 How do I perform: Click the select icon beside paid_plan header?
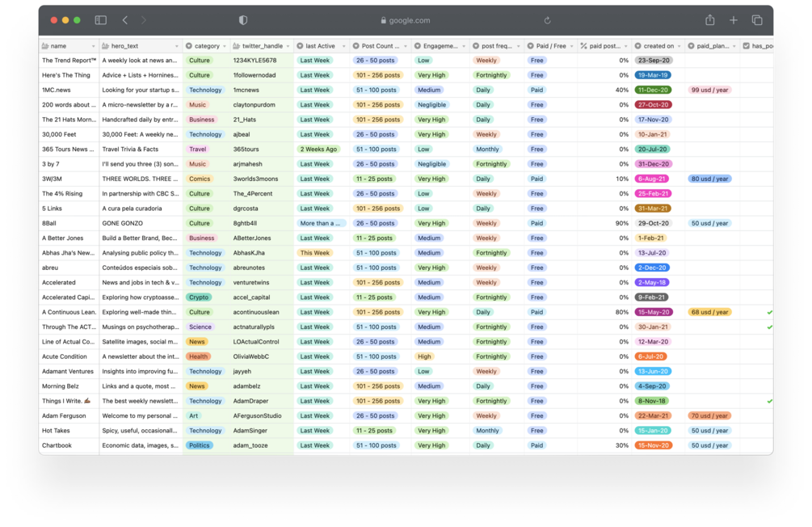(691, 46)
